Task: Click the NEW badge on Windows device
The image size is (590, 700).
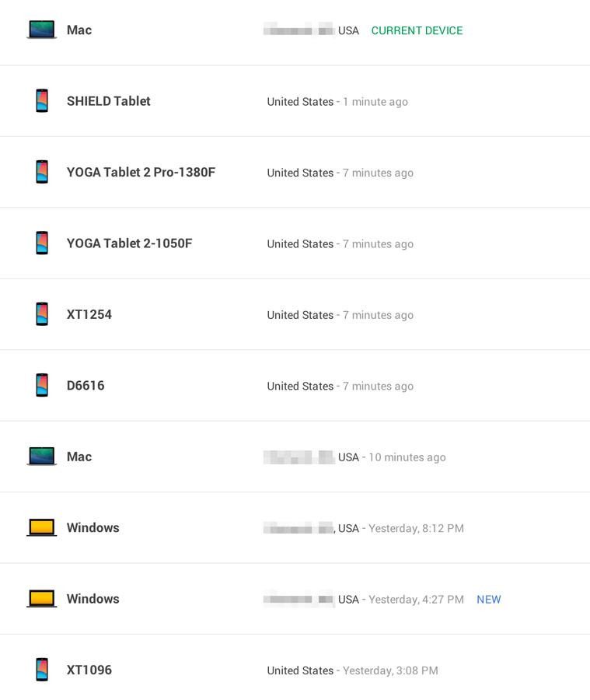Action: click(489, 599)
